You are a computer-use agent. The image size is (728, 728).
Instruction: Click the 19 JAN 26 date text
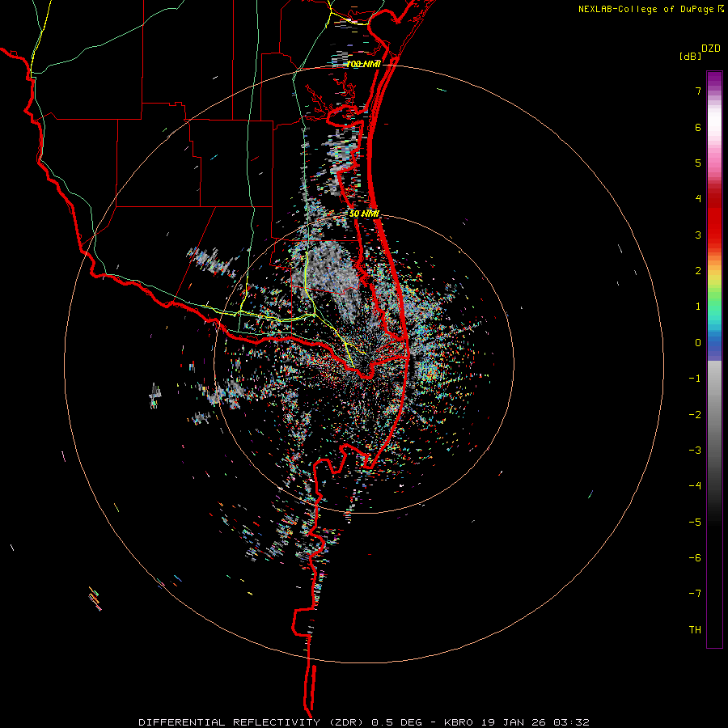[513, 722]
